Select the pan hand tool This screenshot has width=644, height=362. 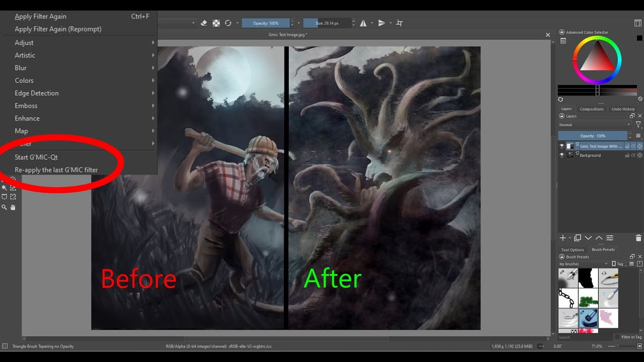click(13, 207)
